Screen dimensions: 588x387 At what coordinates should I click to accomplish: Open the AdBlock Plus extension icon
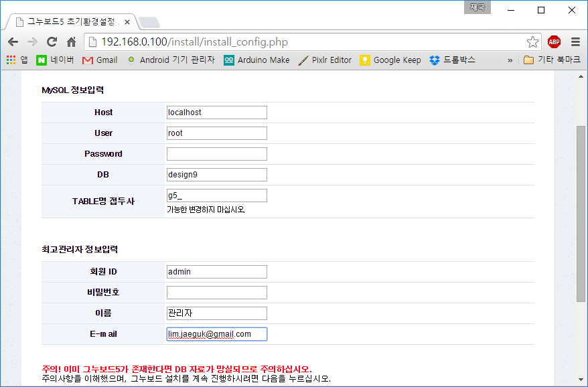tap(554, 42)
